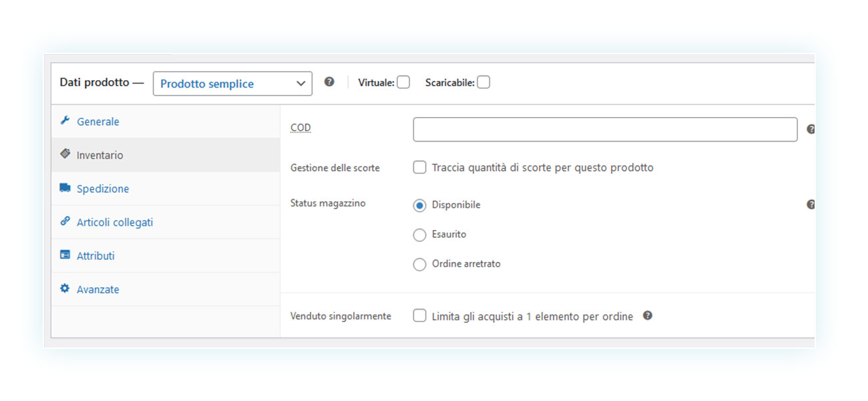Click into the COD text field
This screenshot has height=401, width=868.
pyautogui.click(x=605, y=130)
